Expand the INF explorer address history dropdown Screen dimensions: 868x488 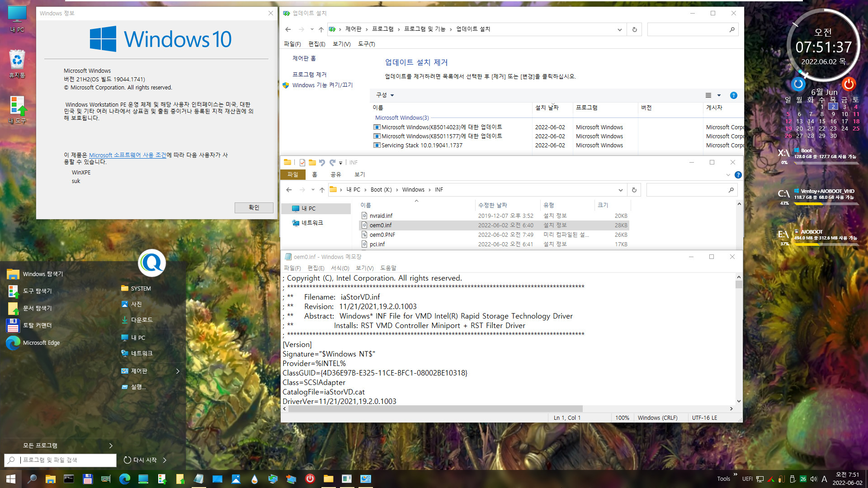click(x=620, y=190)
